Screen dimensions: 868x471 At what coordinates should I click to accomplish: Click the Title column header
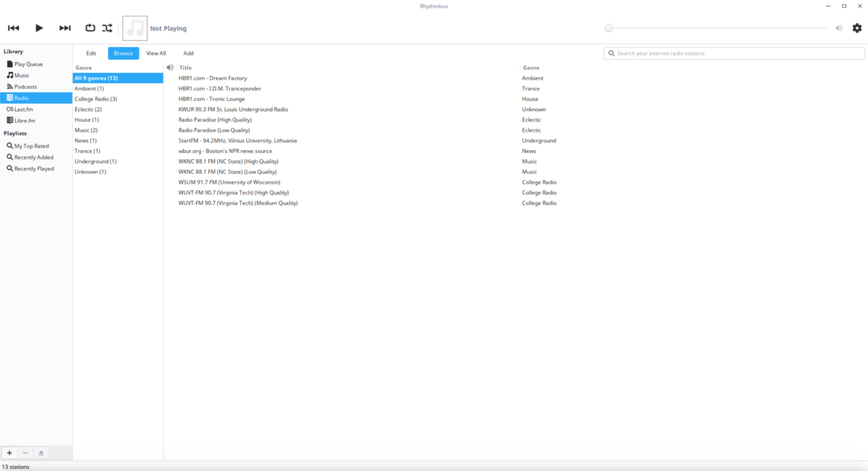pos(347,67)
